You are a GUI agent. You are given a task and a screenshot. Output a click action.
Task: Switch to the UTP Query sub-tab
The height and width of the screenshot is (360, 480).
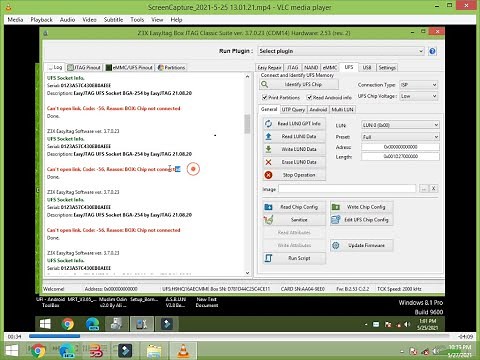[x=293, y=109]
